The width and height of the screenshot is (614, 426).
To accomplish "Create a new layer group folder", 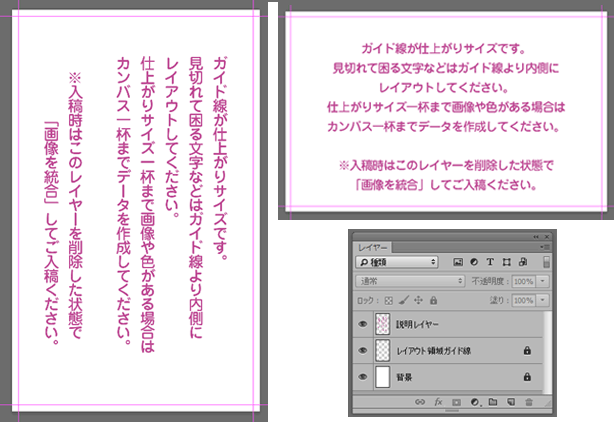I will pos(491,401).
